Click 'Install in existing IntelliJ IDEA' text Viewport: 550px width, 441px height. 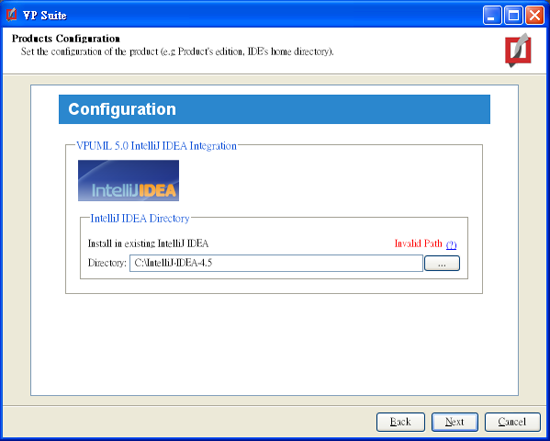[x=148, y=243]
